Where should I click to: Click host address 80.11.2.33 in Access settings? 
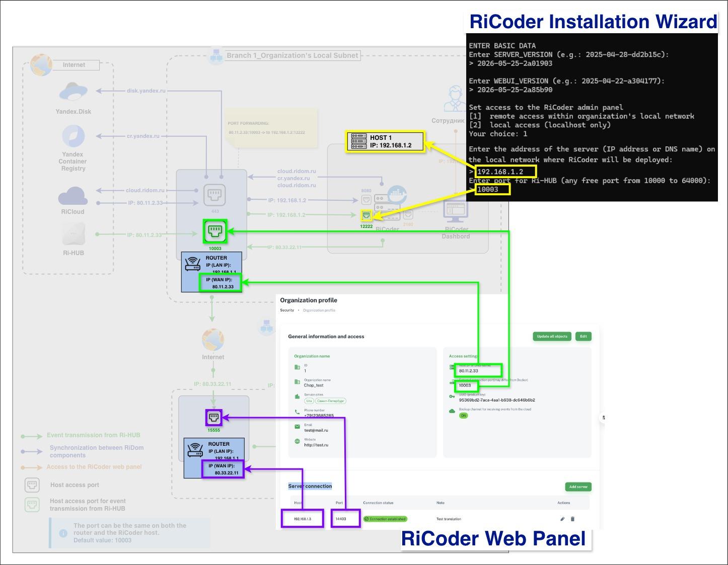tap(469, 371)
